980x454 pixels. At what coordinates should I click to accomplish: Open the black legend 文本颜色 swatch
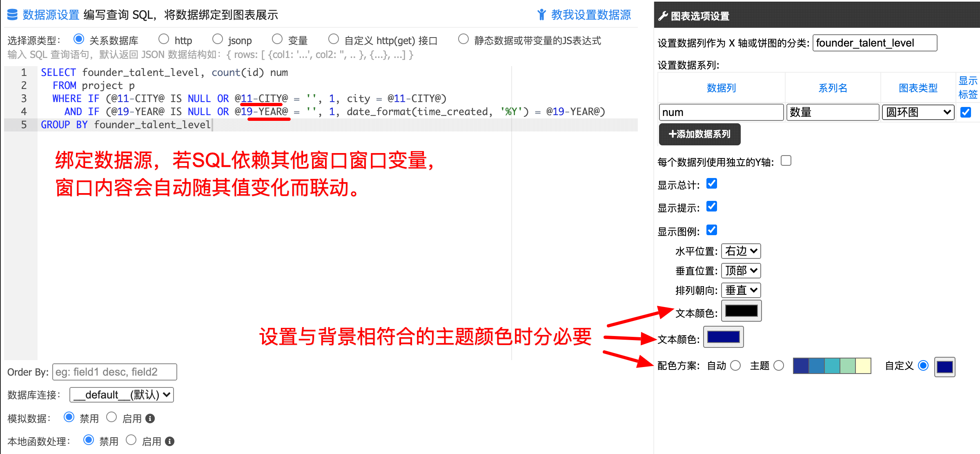pos(741,311)
